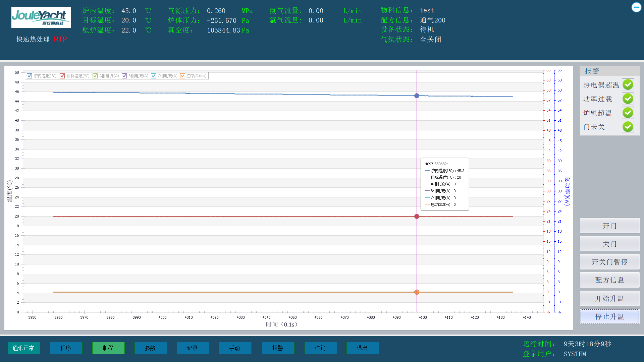Viewport: 644px width, 362px height.
Task: Switch to the 参数 page
Action: pyautogui.click(x=150, y=348)
